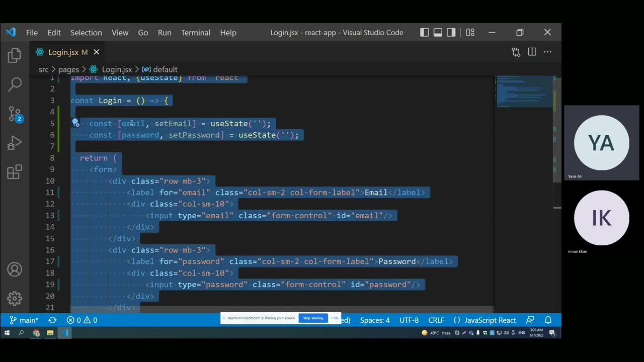Open the Help menu
Screen dimensions: 644x362
[228, 32]
